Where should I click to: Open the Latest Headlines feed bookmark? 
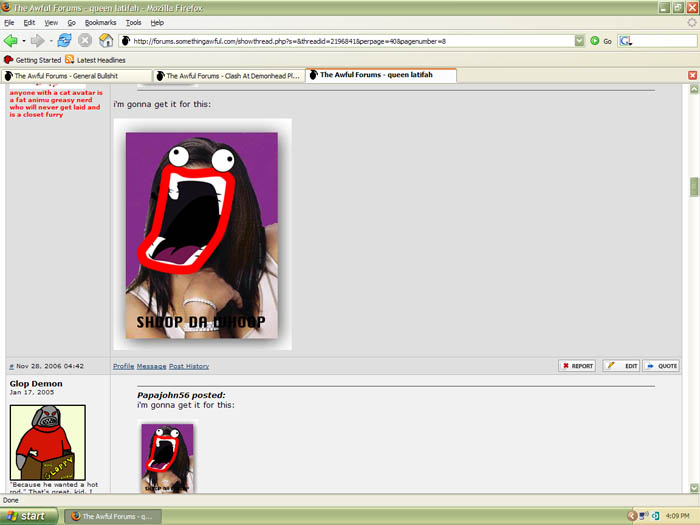pyautogui.click(x=95, y=60)
